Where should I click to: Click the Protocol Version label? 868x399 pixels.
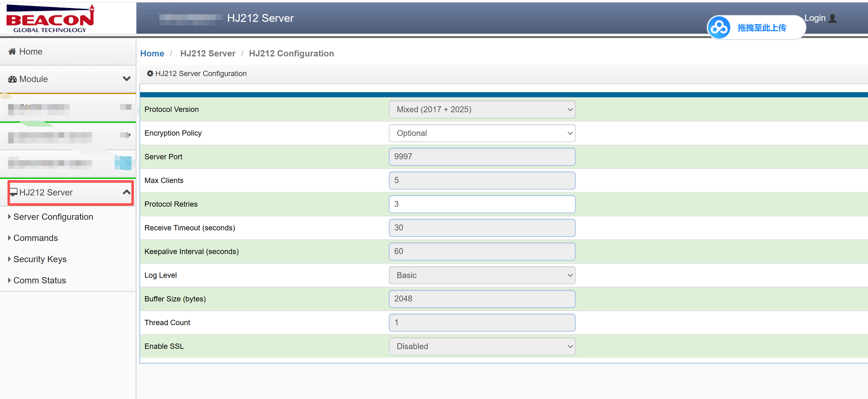(x=172, y=109)
